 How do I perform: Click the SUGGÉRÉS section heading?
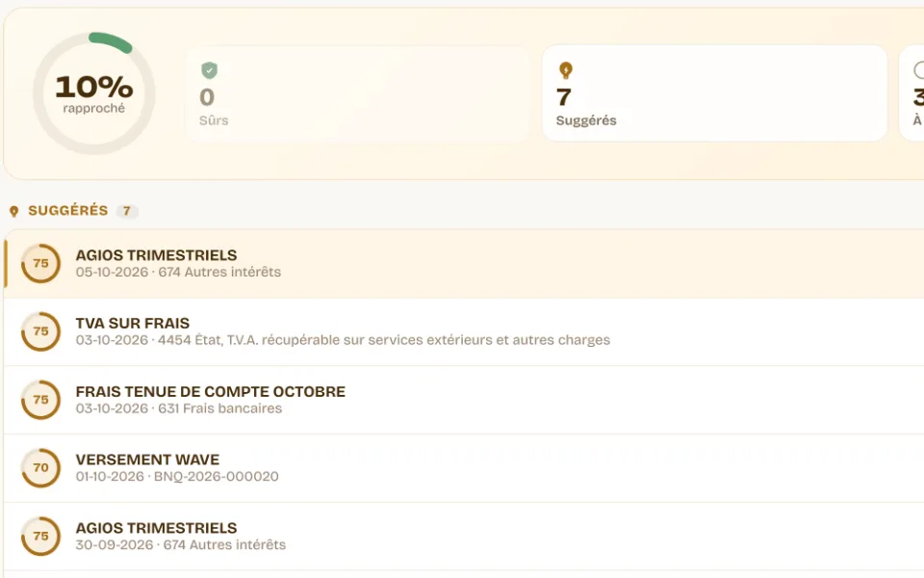[x=67, y=211]
